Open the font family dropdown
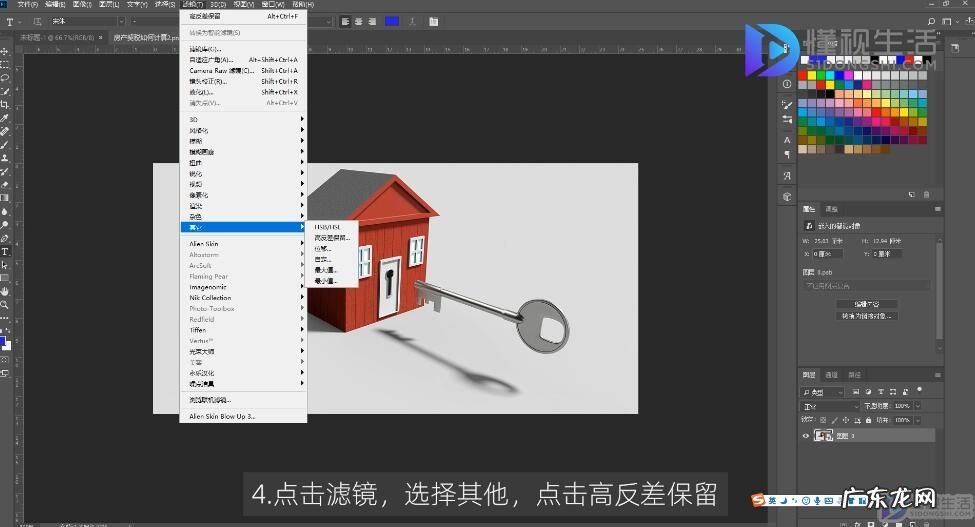Image resolution: width=975 pixels, height=527 pixels. 121,21
